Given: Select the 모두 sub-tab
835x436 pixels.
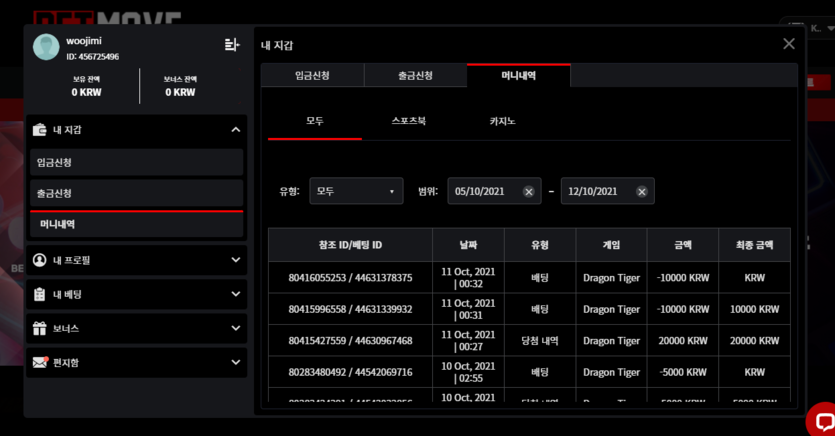Looking at the screenshot, I should pos(315,121).
